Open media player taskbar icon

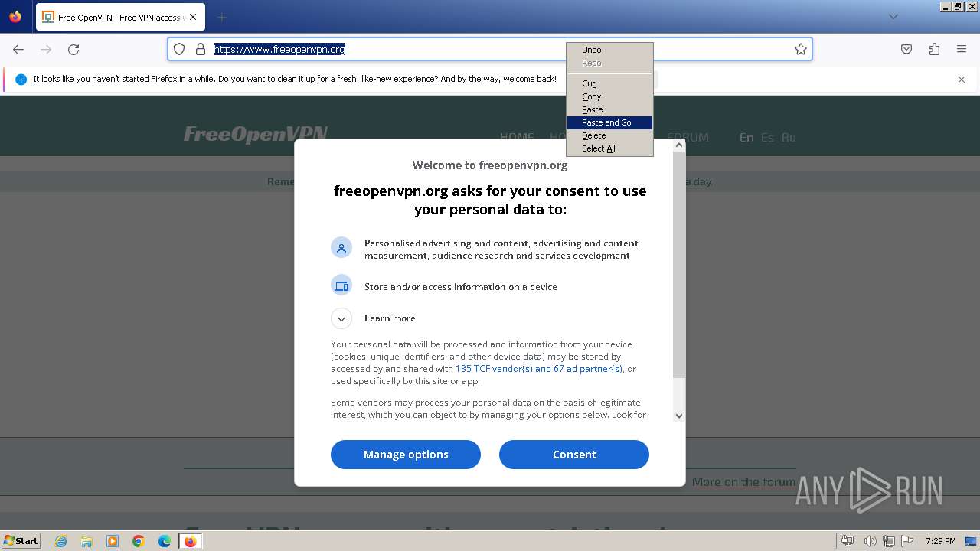pyautogui.click(x=113, y=541)
